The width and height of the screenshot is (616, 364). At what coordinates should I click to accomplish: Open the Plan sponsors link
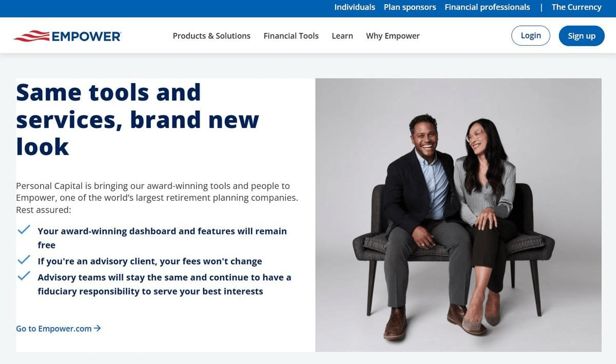(x=410, y=7)
